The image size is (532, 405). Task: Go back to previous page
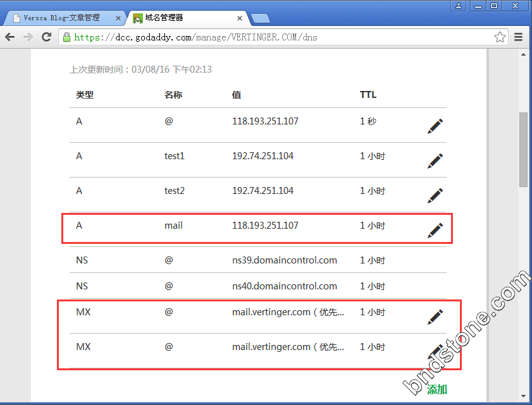[10, 37]
